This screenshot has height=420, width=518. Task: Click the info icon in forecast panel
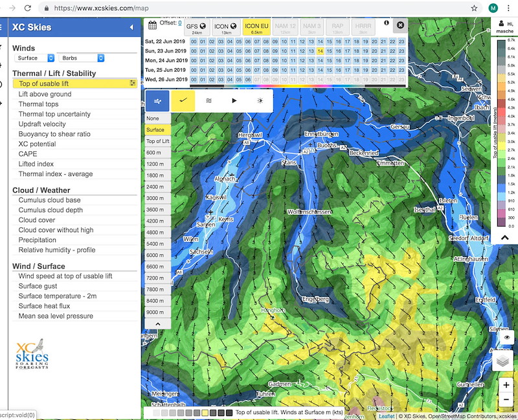386,23
